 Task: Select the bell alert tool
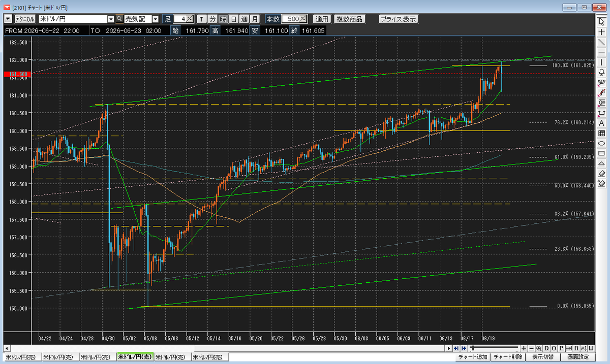pos(601,72)
